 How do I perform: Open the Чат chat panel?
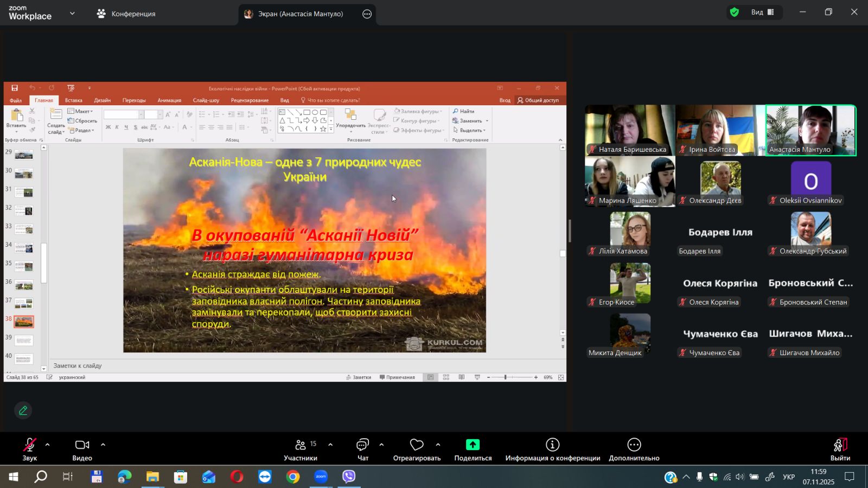pos(362,449)
